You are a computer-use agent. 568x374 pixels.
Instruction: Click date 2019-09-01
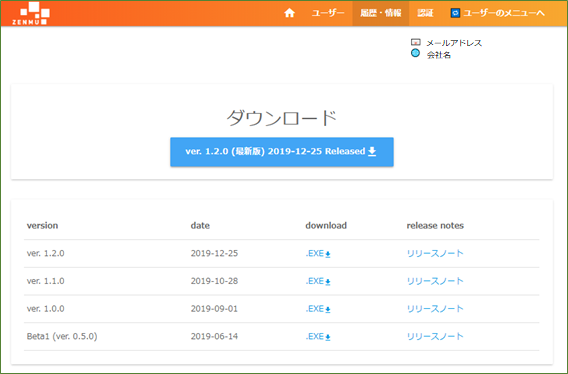click(214, 309)
